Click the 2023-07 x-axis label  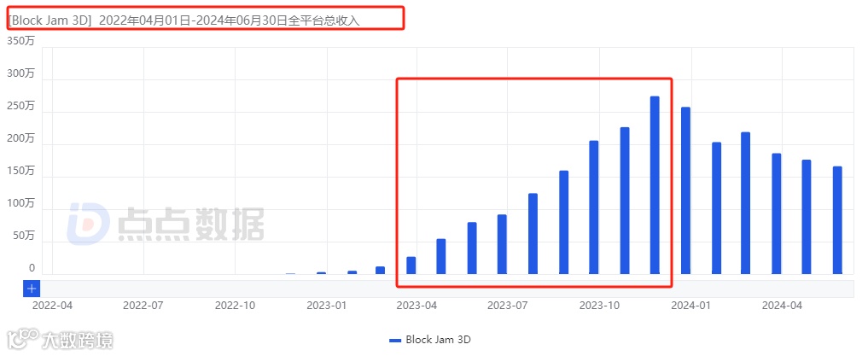(x=508, y=305)
